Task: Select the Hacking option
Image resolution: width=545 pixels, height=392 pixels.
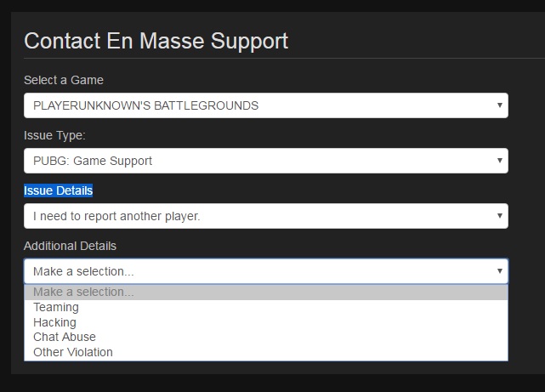Action: (x=54, y=322)
